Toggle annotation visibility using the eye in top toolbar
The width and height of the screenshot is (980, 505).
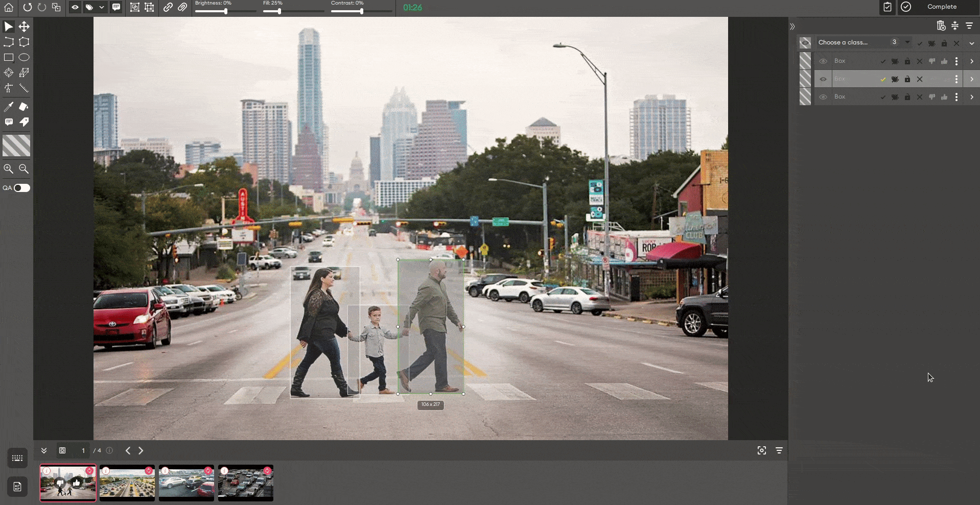(x=76, y=8)
